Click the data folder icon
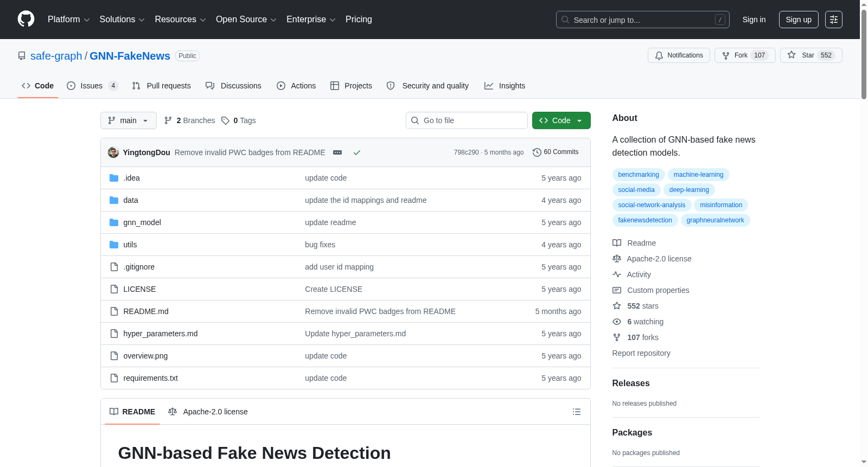 [114, 200]
